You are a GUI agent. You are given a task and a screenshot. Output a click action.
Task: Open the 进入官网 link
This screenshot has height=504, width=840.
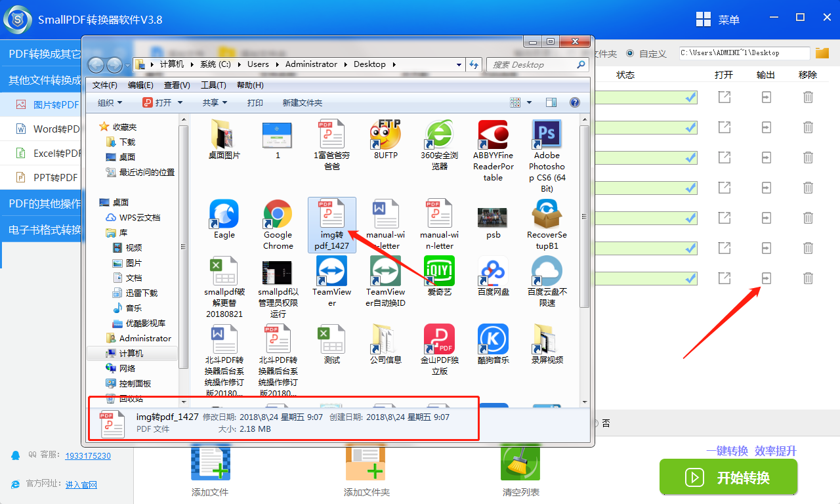coord(81,484)
